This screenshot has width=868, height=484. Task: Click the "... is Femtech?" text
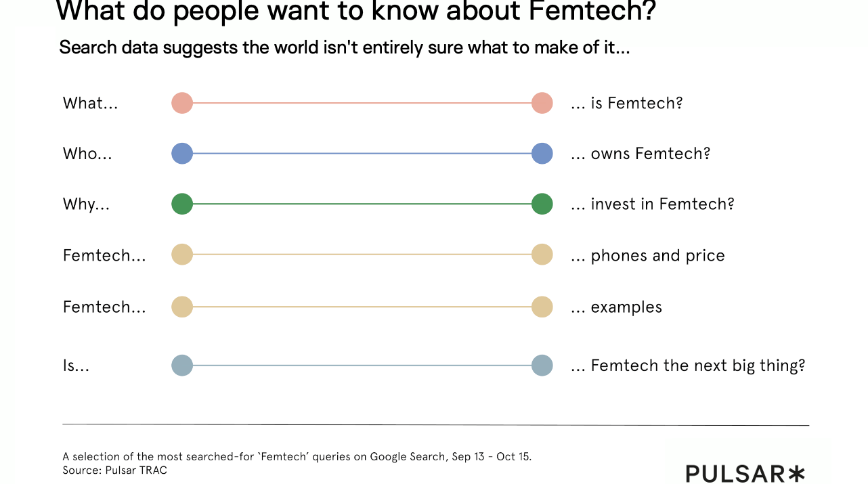pos(626,103)
